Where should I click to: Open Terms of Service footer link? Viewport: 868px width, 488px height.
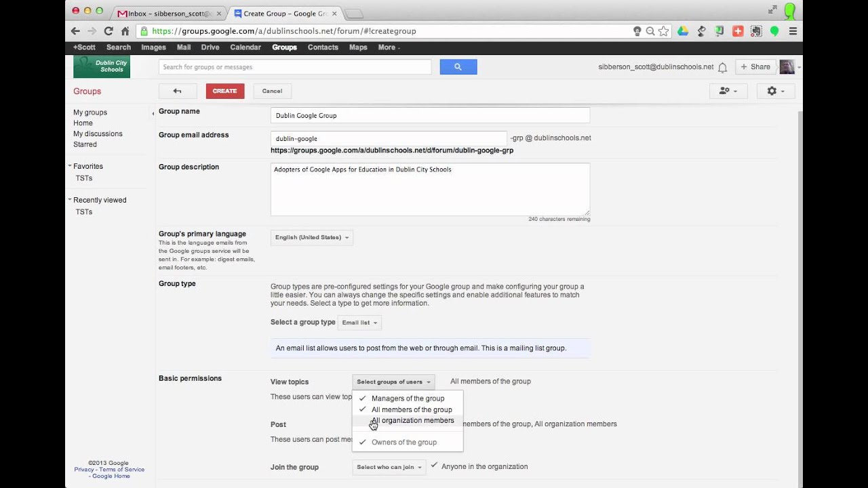[121, 469]
